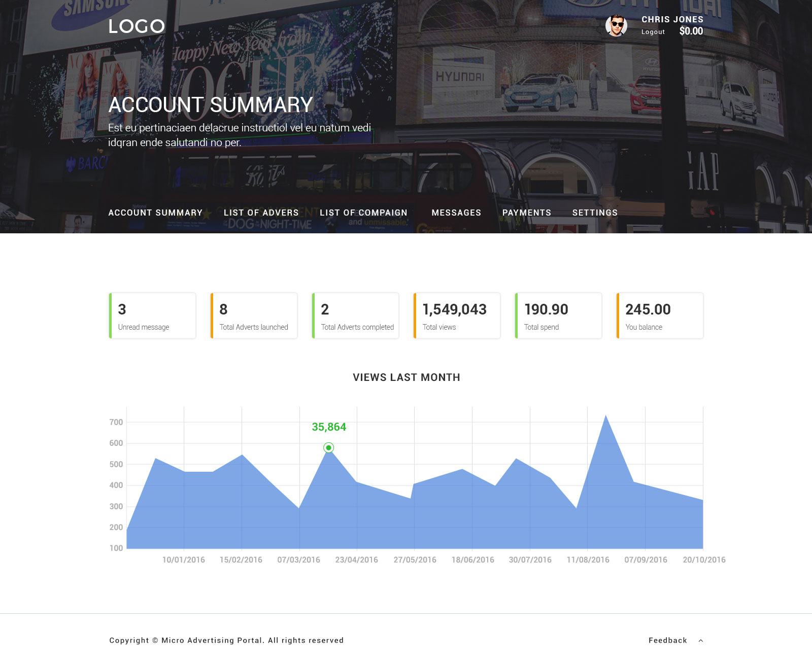Click the Total spend card showing 190.90
This screenshot has width=812, height=667.
point(558,315)
